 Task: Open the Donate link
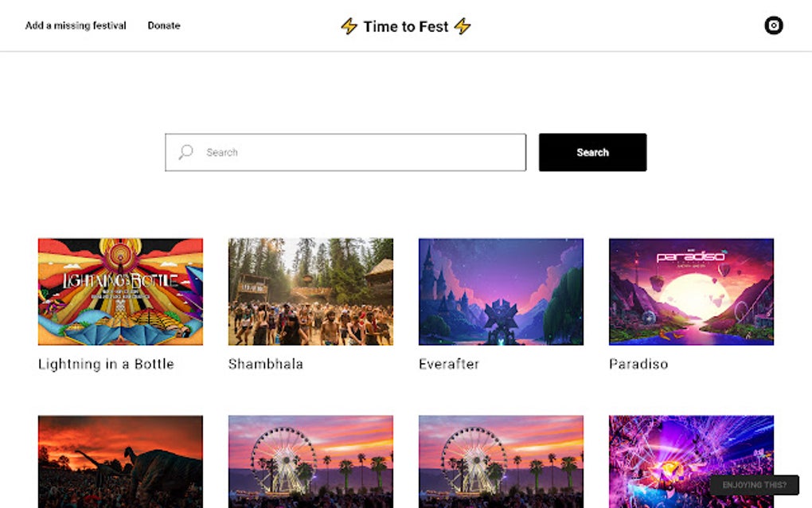(164, 25)
